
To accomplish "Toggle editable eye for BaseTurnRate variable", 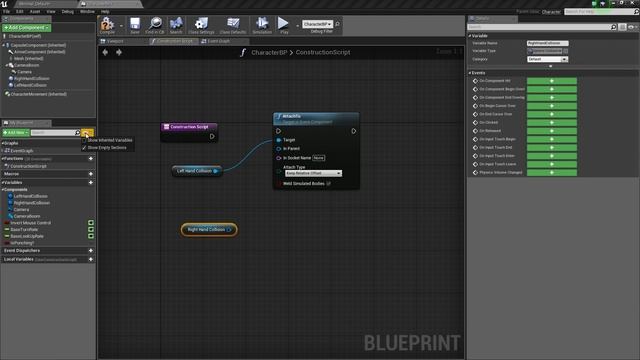I will pos(91,229).
